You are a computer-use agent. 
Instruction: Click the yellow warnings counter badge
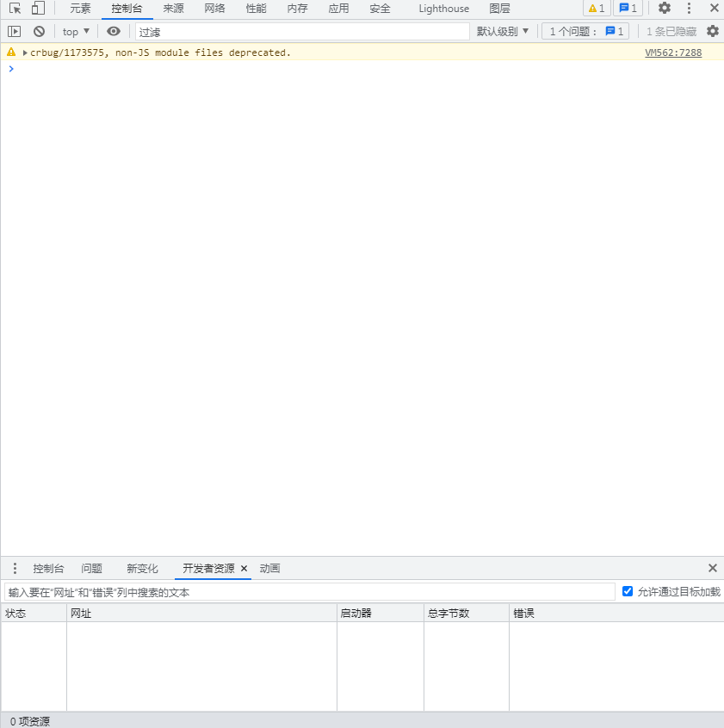click(x=597, y=8)
